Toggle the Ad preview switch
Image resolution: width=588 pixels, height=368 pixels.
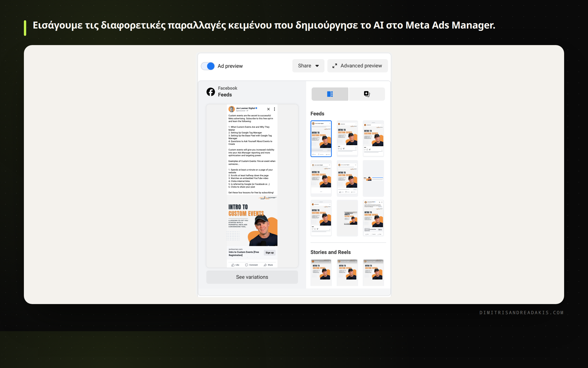point(208,66)
